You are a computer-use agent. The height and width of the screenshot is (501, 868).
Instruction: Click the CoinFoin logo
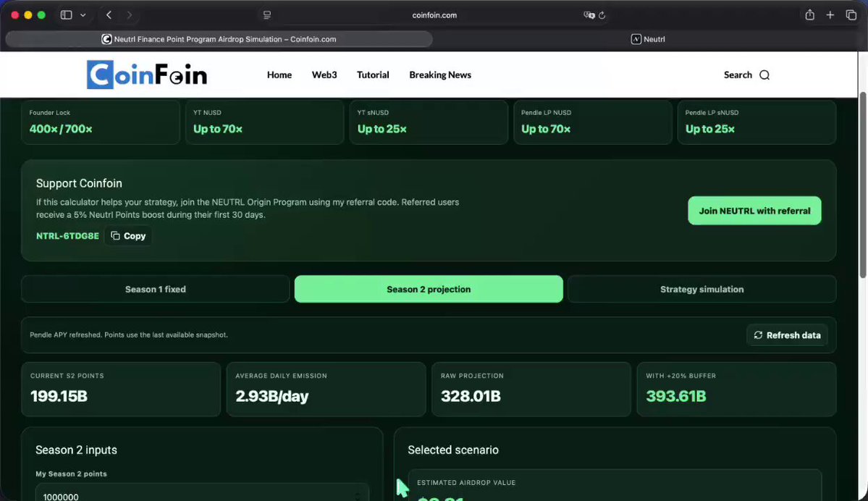pos(147,75)
